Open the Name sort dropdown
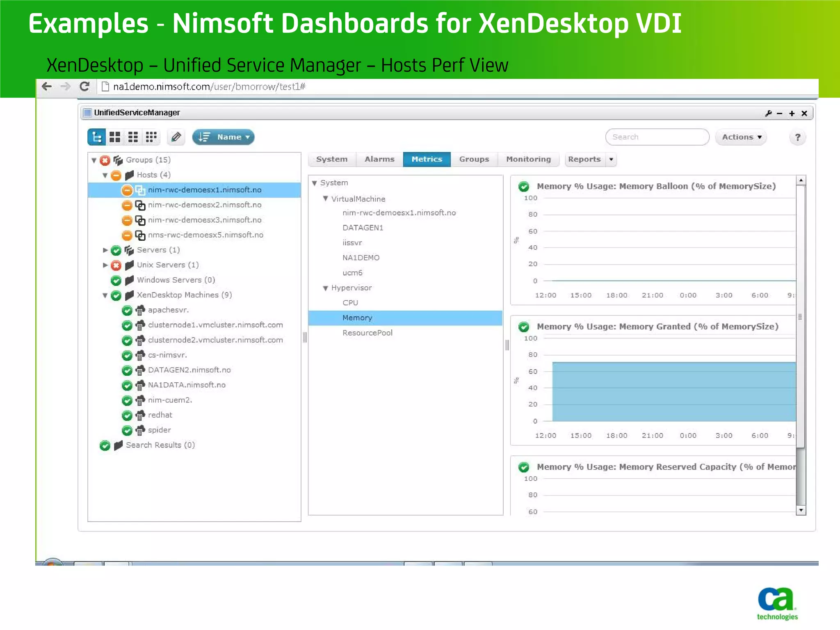Screen dimensions: 840x630 click(224, 137)
